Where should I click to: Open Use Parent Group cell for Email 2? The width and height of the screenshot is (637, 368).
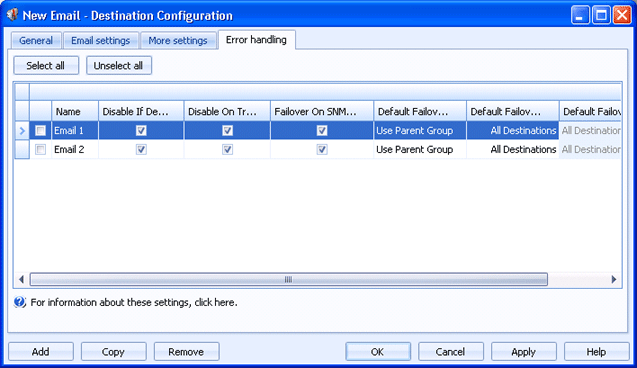[x=420, y=149]
